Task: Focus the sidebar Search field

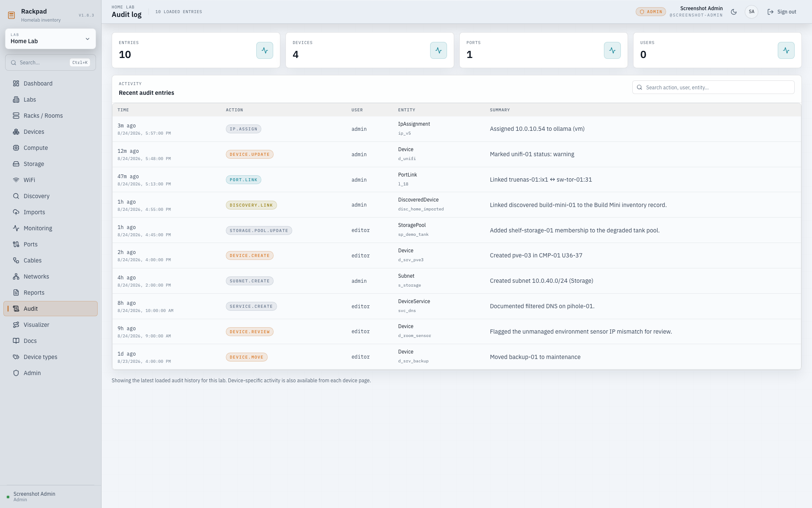Action: coord(50,63)
